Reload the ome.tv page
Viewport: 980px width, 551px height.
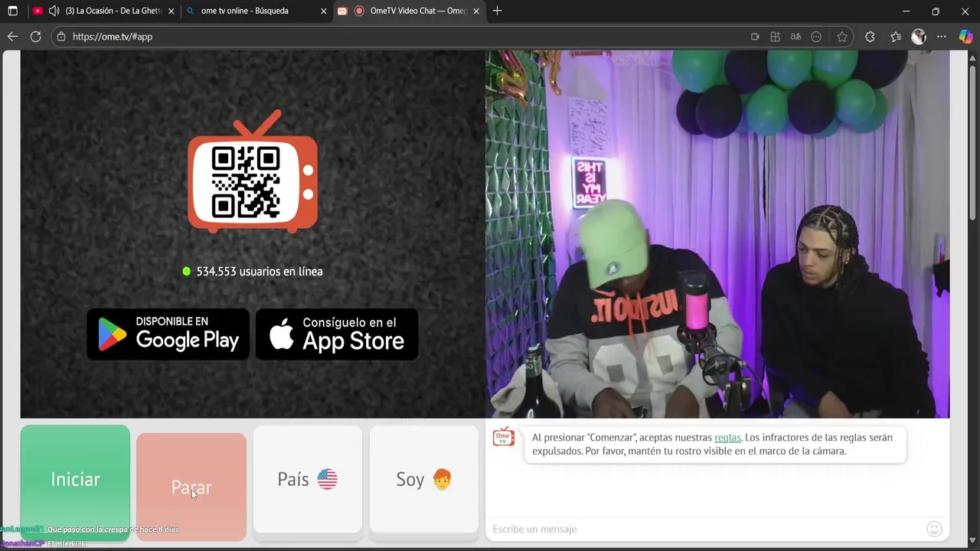click(35, 36)
